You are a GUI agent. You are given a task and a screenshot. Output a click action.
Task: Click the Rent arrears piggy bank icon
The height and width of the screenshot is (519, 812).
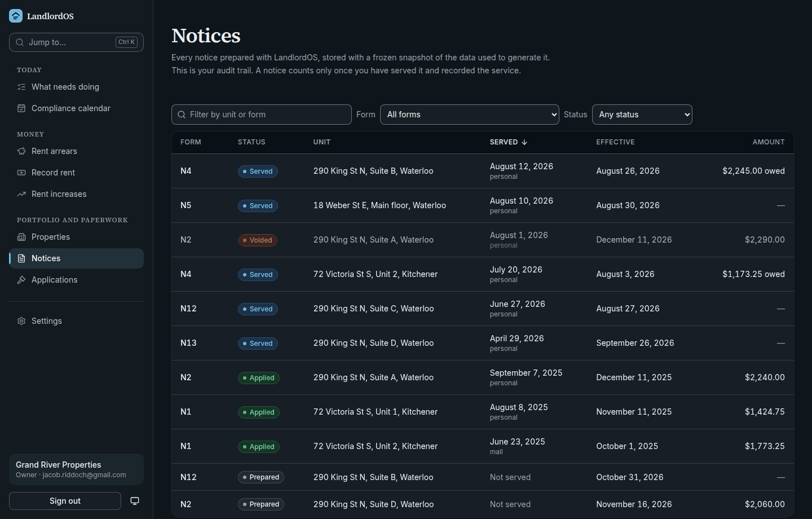(21, 151)
